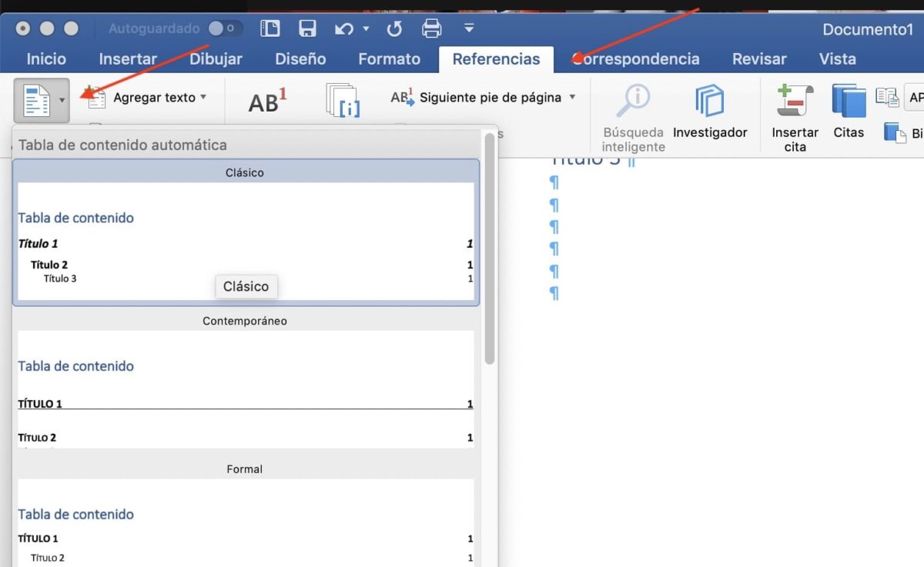This screenshot has height=567, width=924.
Task: Insert a footnote with the AB1 icon
Action: [266, 100]
